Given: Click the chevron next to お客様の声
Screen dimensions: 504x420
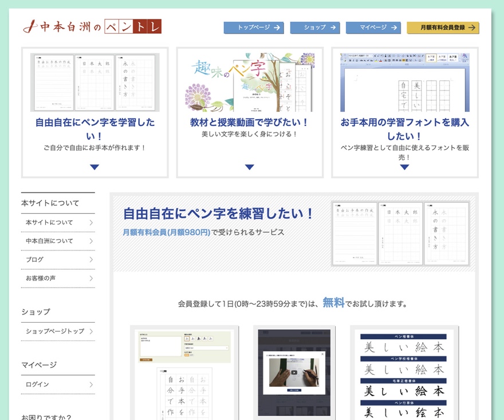Looking at the screenshot, I should 92,279.
